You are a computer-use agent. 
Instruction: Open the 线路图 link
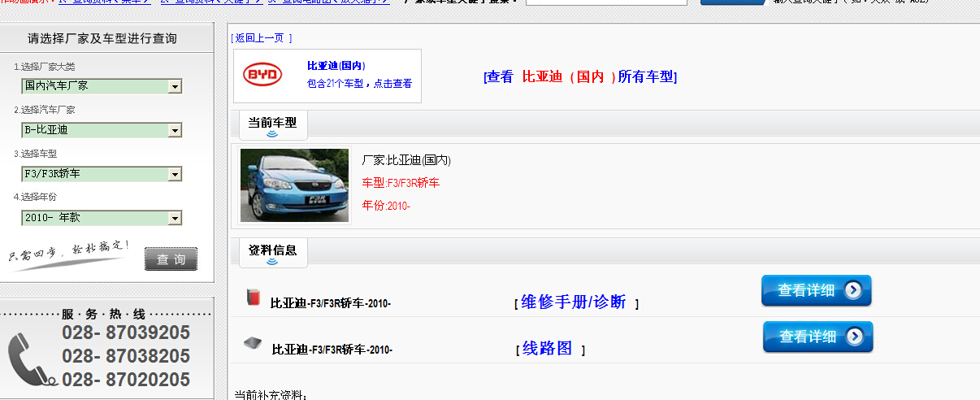pos(548,348)
